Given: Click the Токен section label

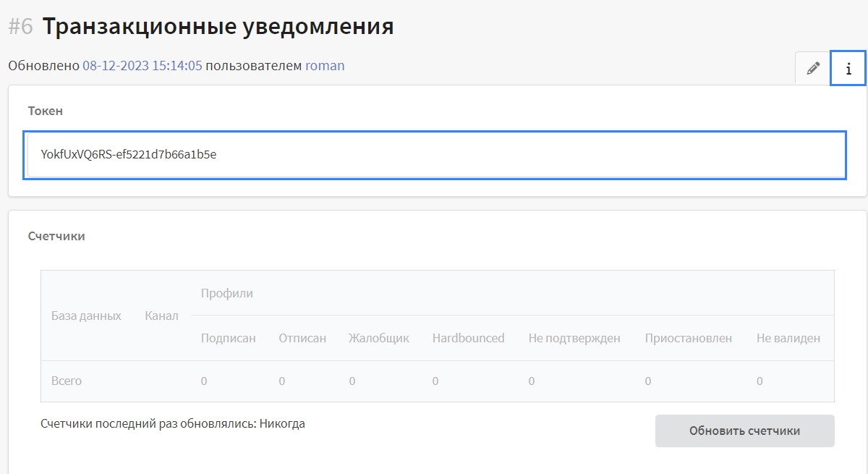Looking at the screenshot, I should 45,111.
